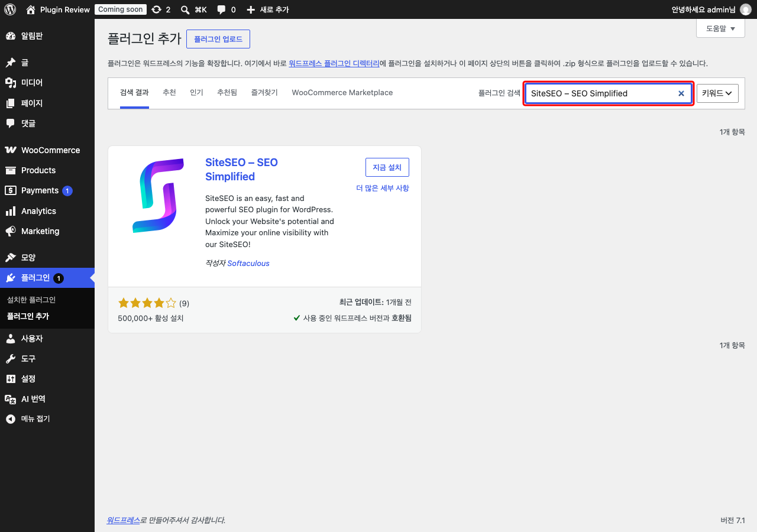Click the Products archive box icon
The image size is (757, 532).
[x=10, y=170]
